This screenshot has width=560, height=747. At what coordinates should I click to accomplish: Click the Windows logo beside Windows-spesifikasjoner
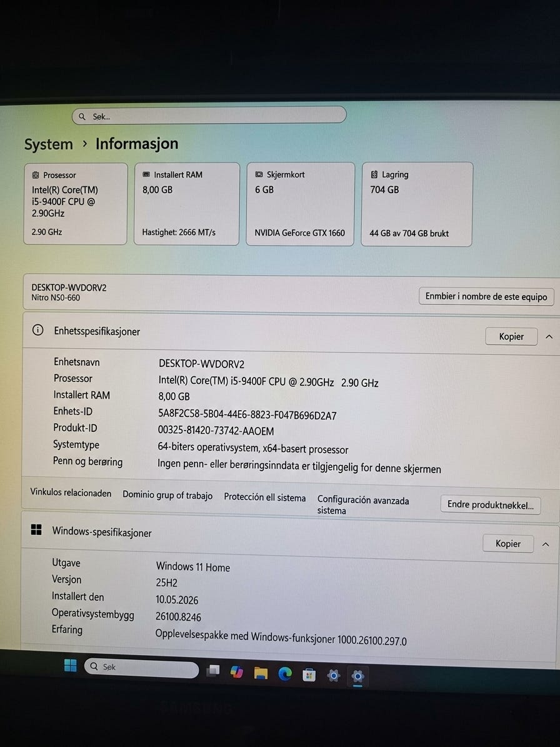point(36,529)
